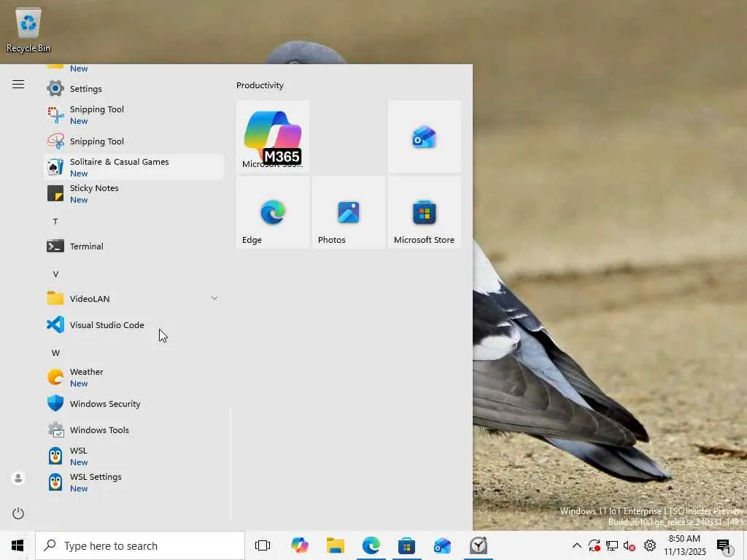Open Solitaire & Casual Games
747x560 pixels.
134,167
